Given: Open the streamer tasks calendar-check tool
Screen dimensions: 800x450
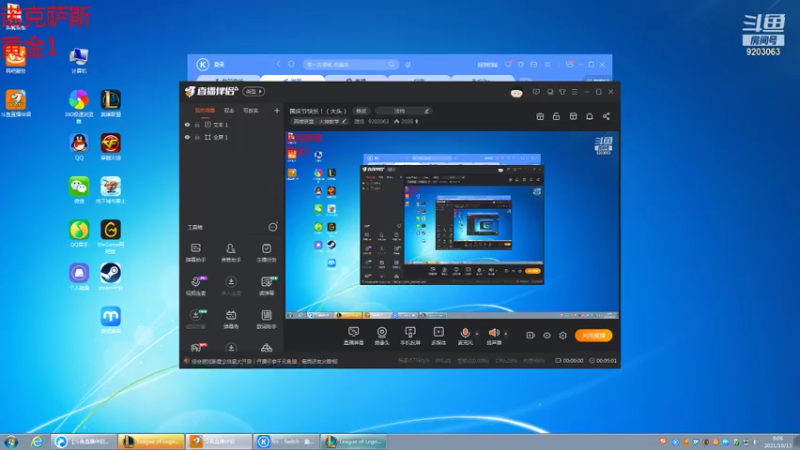Looking at the screenshot, I should coord(266,252).
